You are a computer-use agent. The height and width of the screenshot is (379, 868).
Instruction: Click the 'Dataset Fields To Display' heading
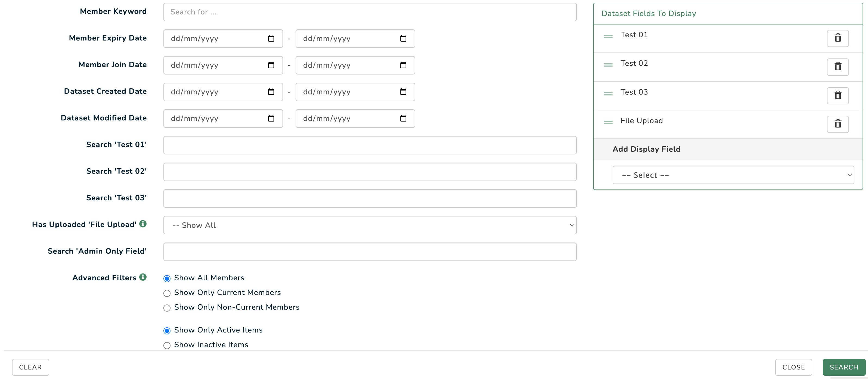point(649,14)
